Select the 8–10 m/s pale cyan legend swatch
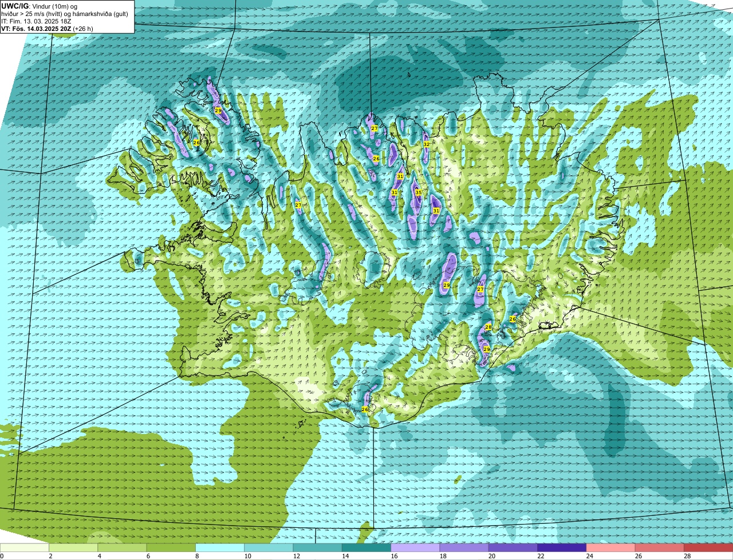Image resolution: width=733 pixels, height=560 pixels. tap(220, 547)
